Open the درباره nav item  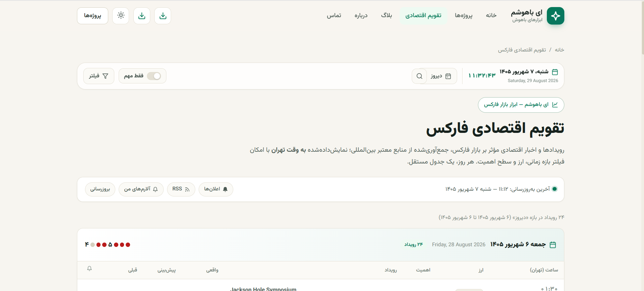click(361, 15)
